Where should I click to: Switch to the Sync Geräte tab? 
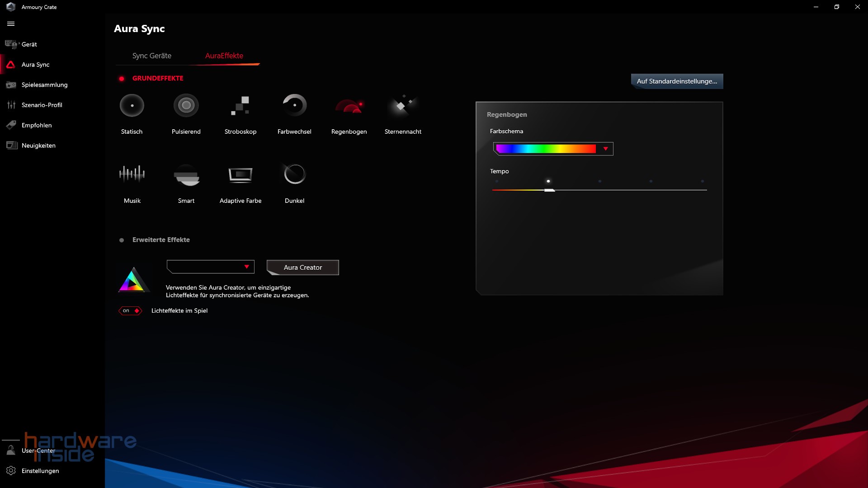click(151, 56)
